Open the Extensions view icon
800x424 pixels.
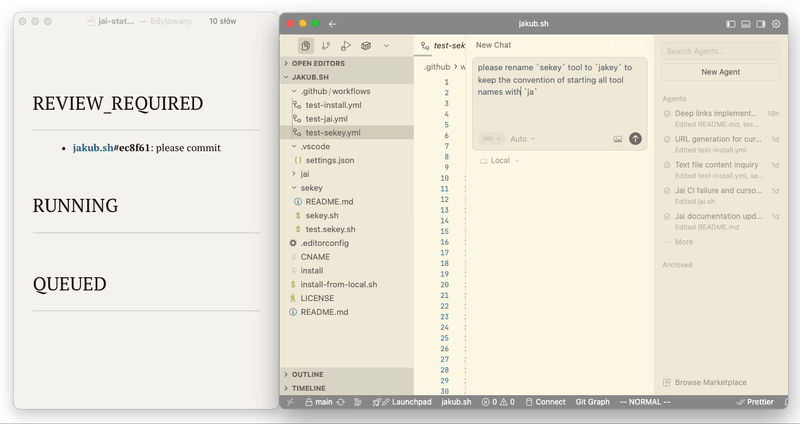(x=367, y=46)
